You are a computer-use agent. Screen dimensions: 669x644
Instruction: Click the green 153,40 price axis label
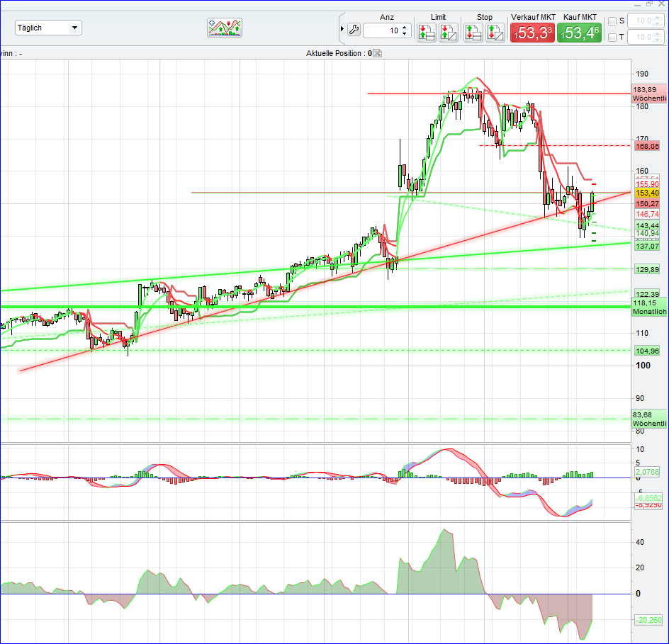pyautogui.click(x=646, y=191)
